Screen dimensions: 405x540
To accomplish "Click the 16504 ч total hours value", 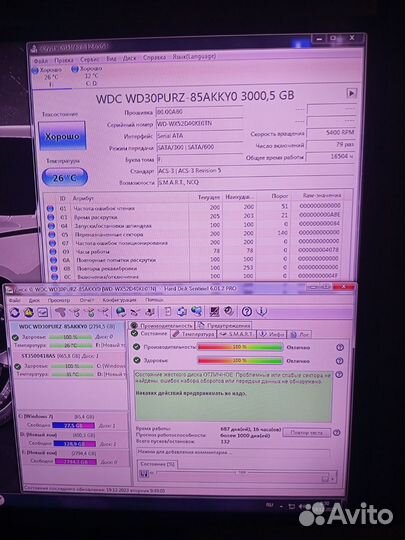I will (331, 156).
